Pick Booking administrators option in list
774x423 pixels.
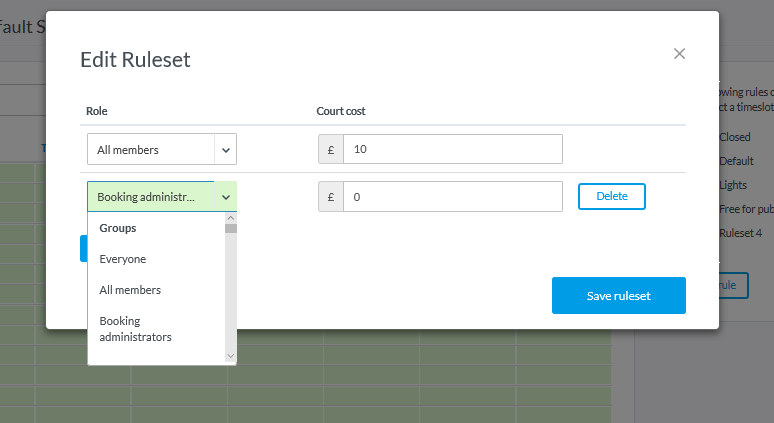coord(135,329)
